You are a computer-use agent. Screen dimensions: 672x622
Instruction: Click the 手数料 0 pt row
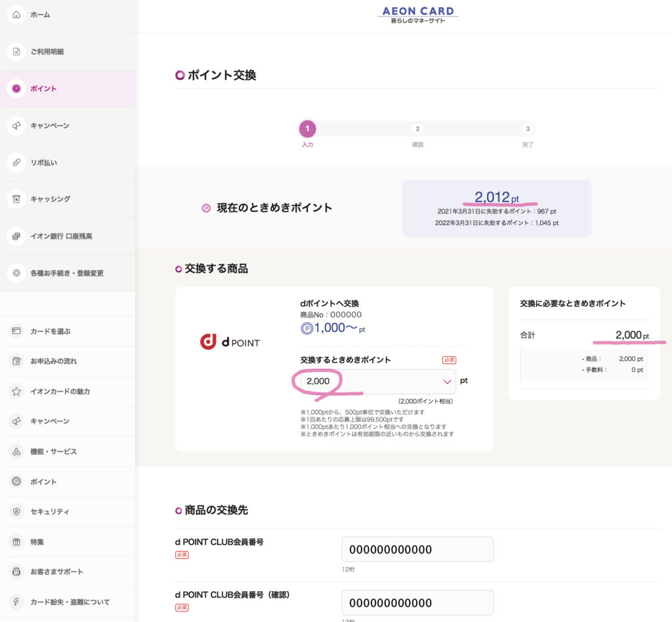click(x=612, y=369)
